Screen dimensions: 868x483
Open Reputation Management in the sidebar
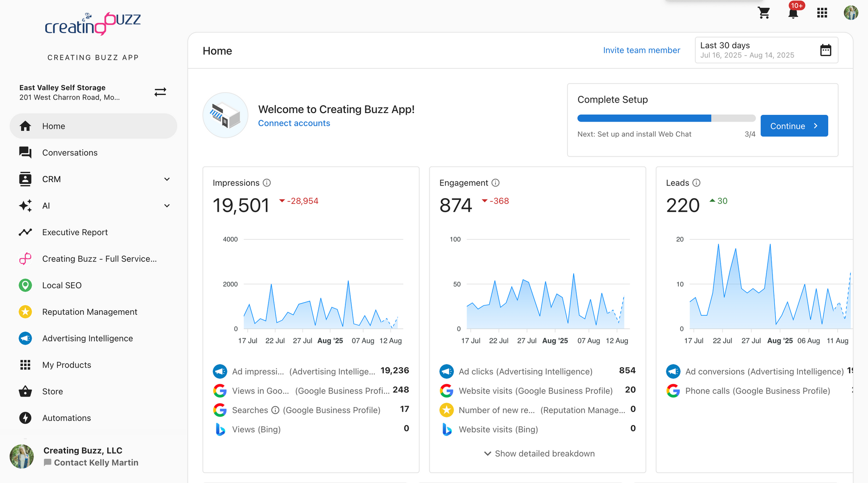(x=90, y=312)
